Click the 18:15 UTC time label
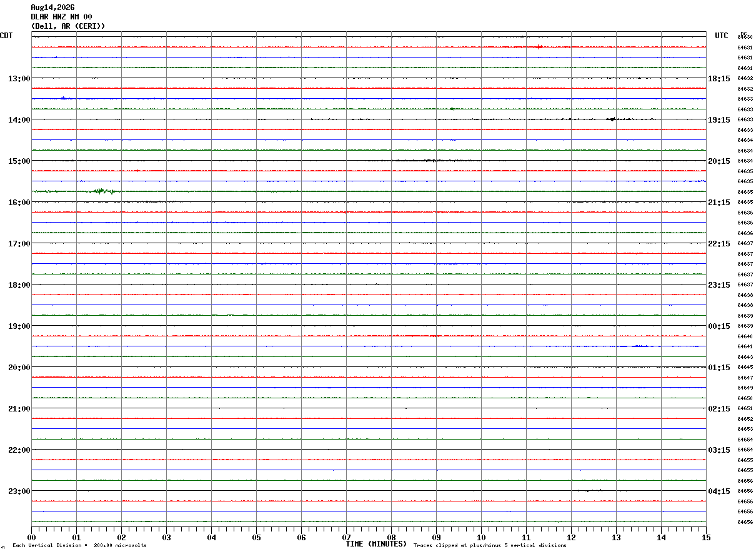Screen dimensions: 756x554 tap(719, 78)
